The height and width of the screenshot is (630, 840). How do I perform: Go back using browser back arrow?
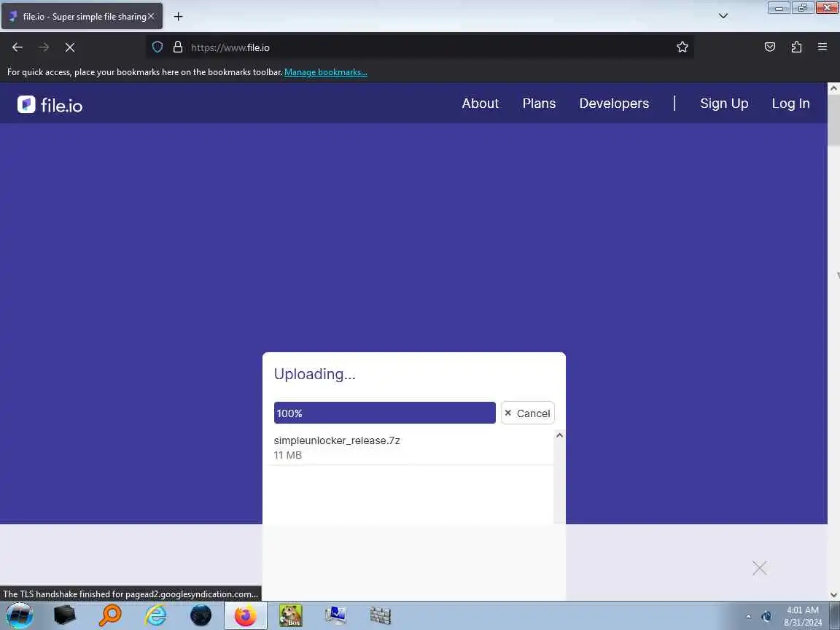[x=17, y=47]
